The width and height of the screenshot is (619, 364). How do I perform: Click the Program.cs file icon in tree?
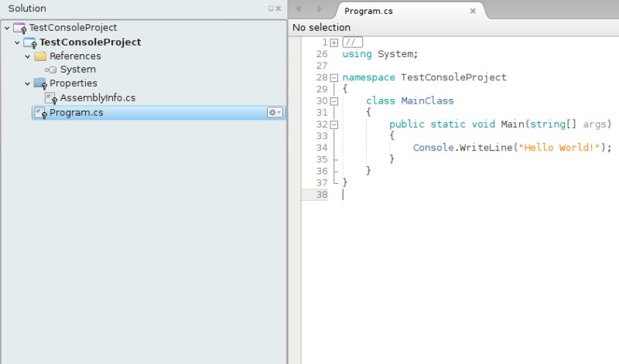[x=41, y=113]
